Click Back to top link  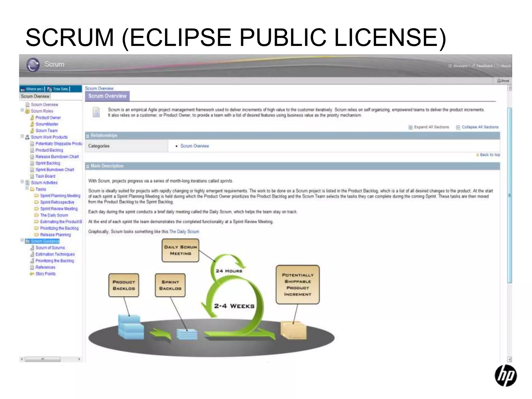(488, 155)
